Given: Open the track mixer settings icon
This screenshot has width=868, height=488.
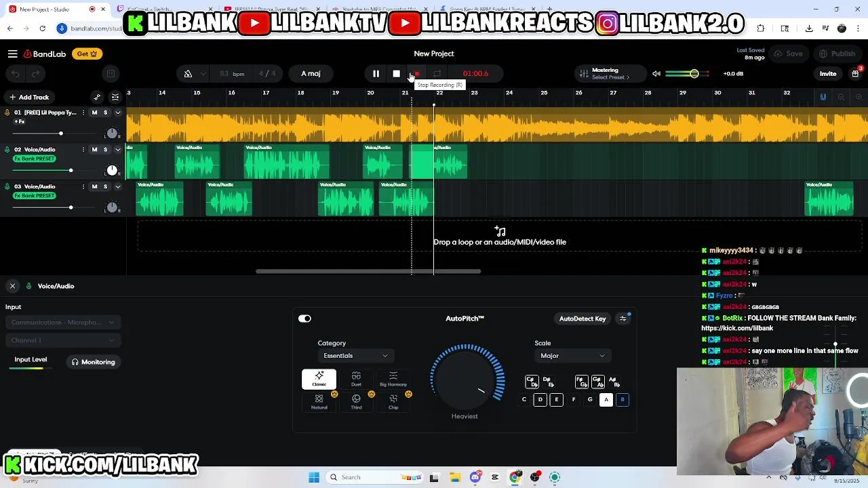Looking at the screenshot, I should tap(115, 97).
